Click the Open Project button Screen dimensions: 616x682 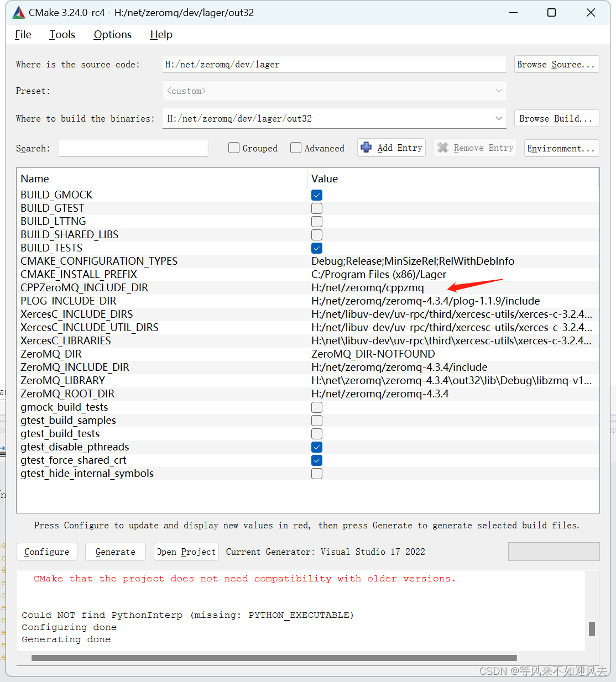click(x=186, y=552)
